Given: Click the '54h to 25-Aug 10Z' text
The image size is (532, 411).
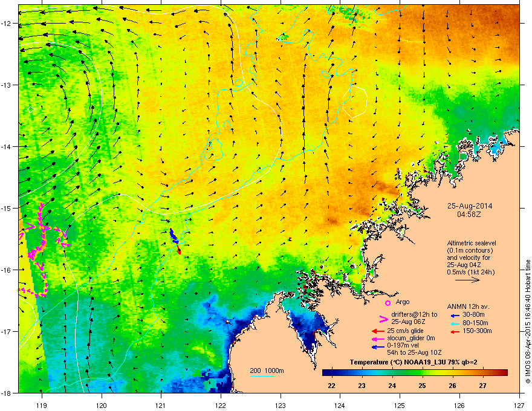Looking at the screenshot, I should [x=414, y=352].
